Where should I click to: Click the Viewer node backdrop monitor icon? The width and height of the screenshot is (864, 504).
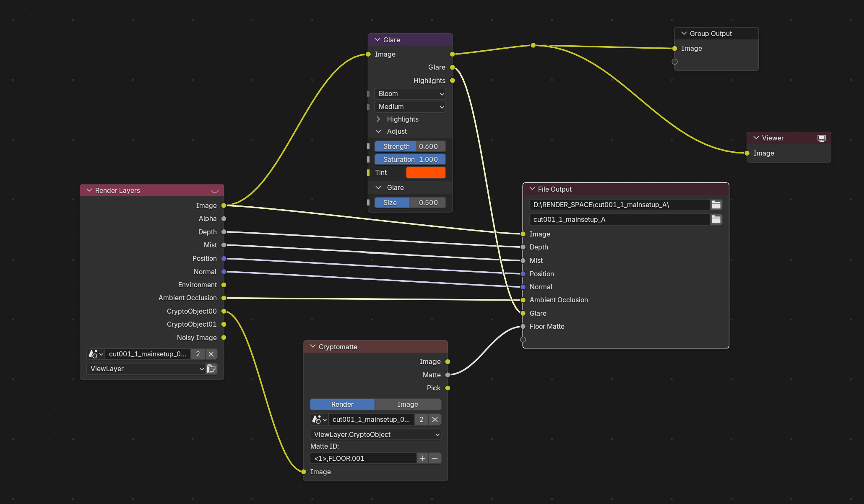tap(821, 138)
